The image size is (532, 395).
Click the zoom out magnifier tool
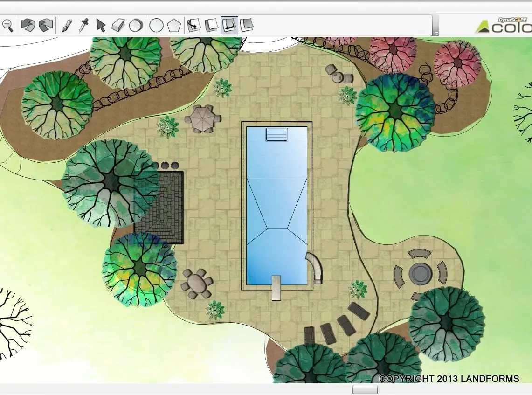click(7, 26)
